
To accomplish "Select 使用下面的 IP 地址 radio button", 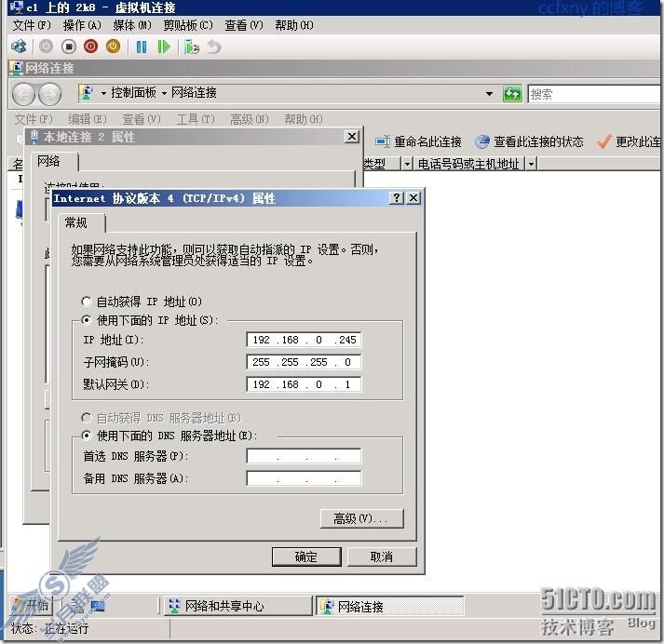I will (x=86, y=320).
